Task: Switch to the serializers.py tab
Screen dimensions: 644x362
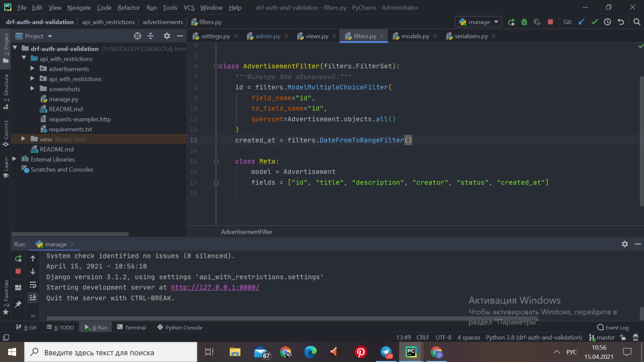Action: pos(471,36)
